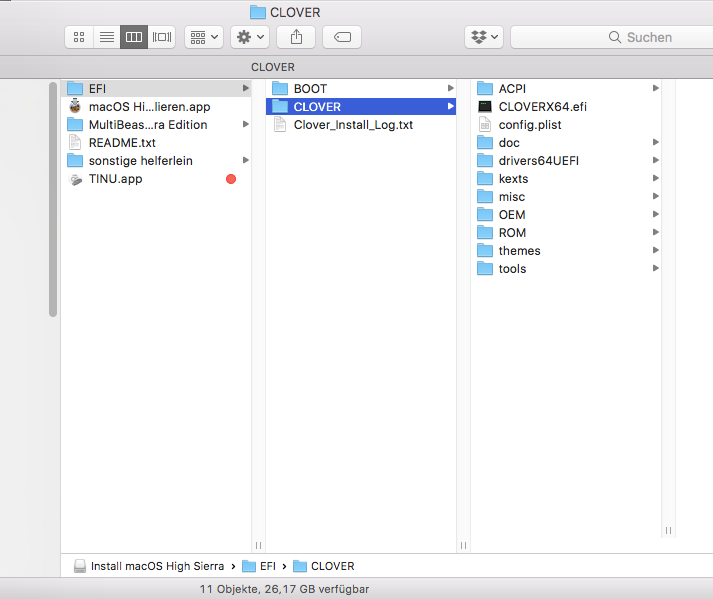
Task: Expand BOOT folder arrow
Action: 451,88
